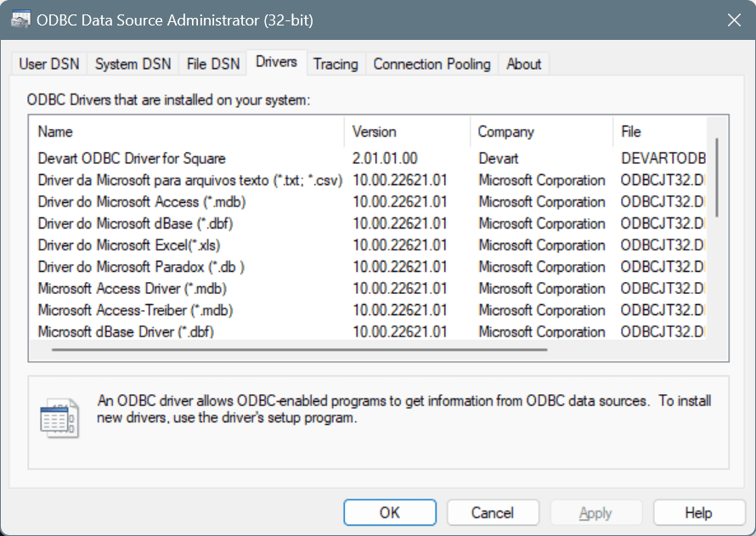756x536 pixels.
Task: Click version cell of Driver do Microsoft Paradox row
Action: tap(400, 267)
